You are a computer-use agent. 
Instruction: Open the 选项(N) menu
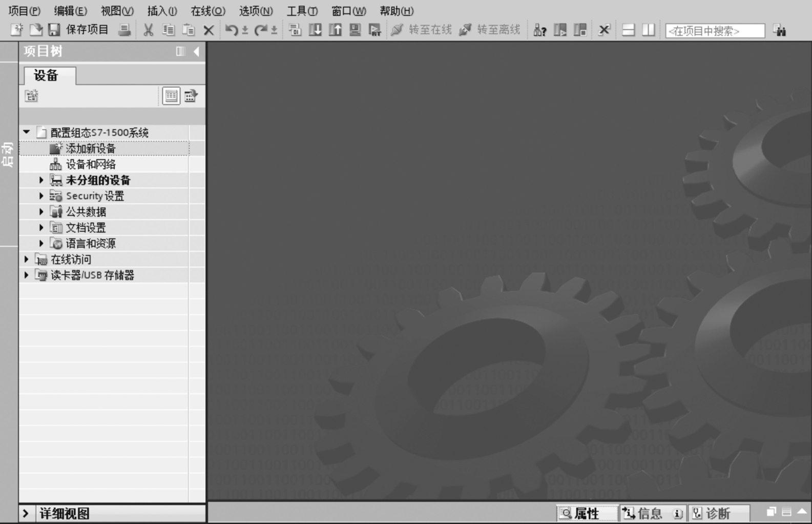256,11
